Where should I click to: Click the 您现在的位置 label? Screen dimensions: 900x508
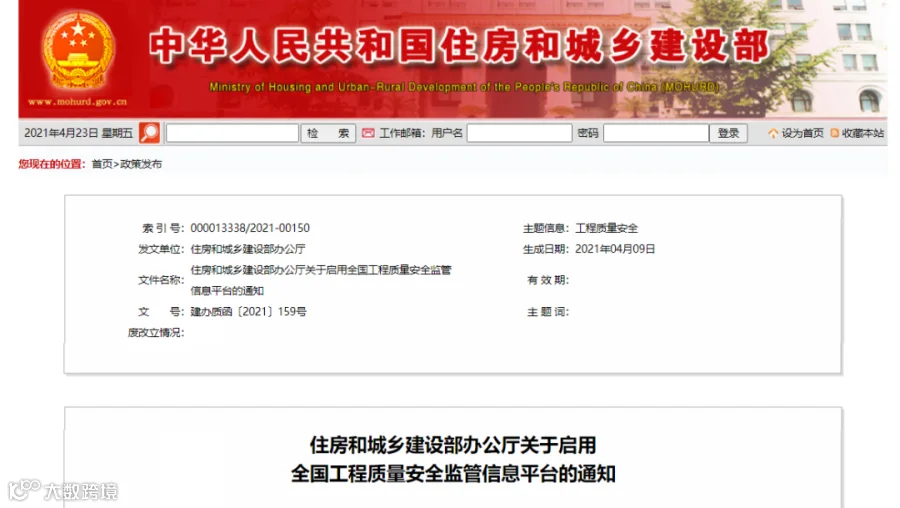[52, 164]
